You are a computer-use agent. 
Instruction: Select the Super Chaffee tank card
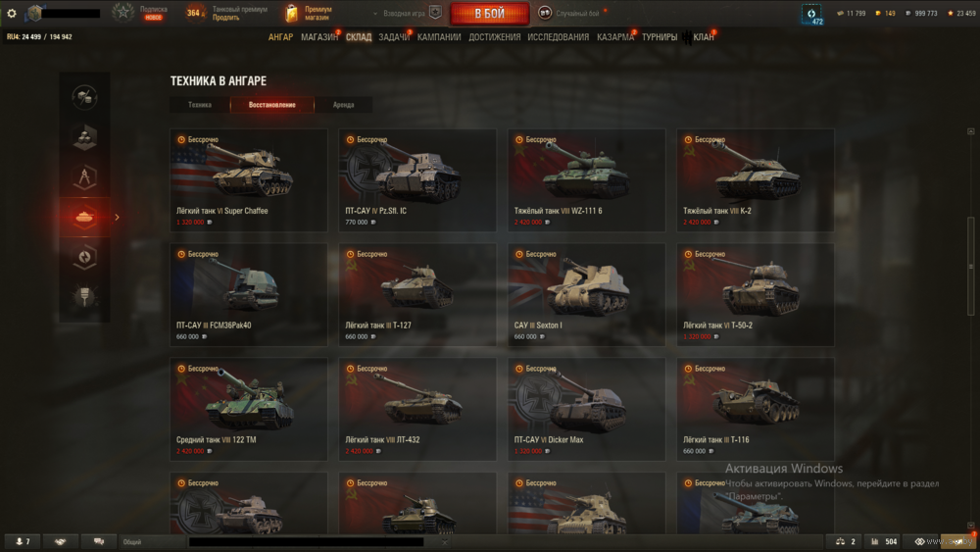tap(249, 180)
